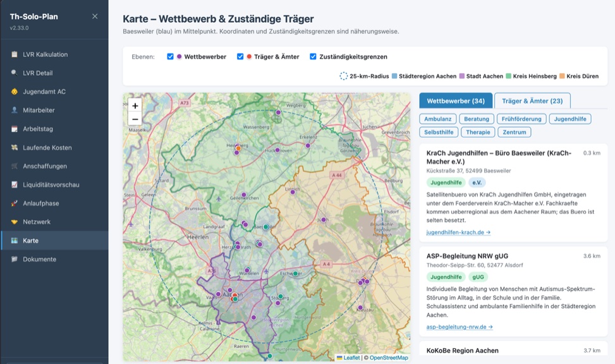Click the Liquiditätsvorschau chart icon

15,185
